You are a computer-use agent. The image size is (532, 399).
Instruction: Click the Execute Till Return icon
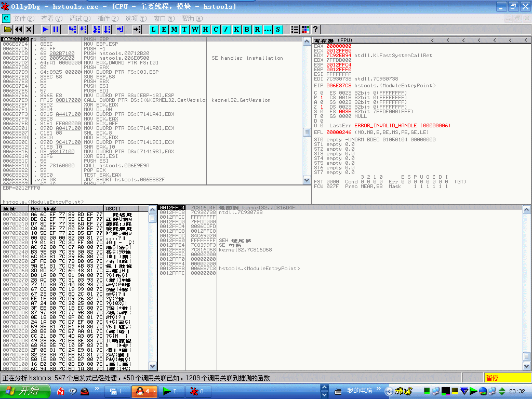(121, 30)
